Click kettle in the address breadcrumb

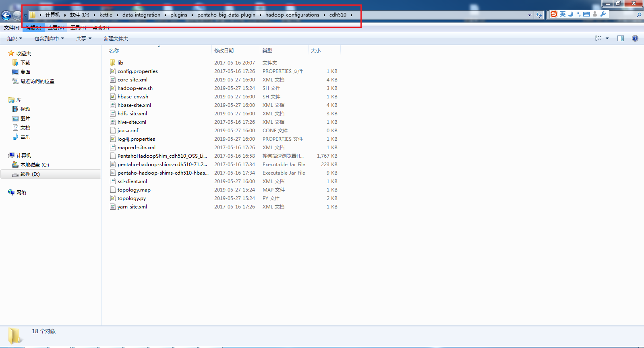point(106,15)
